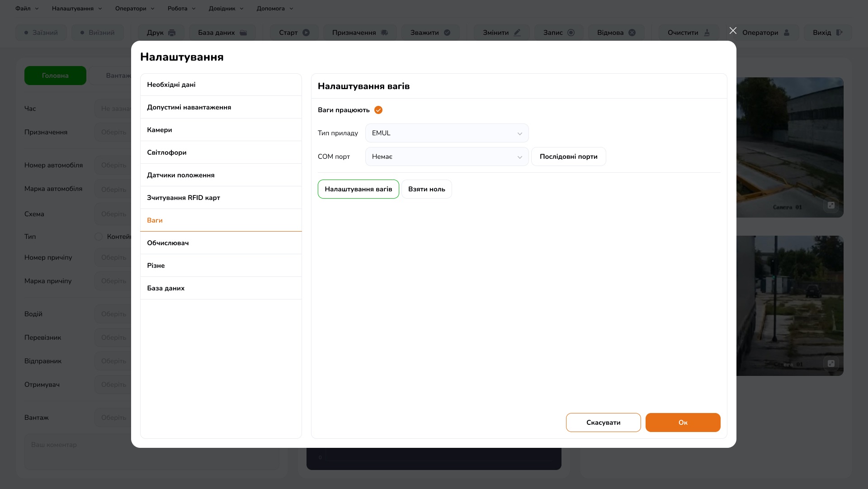Click the Скасувати button
The height and width of the screenshot is (489, 868).
click(x=604, y=423)
